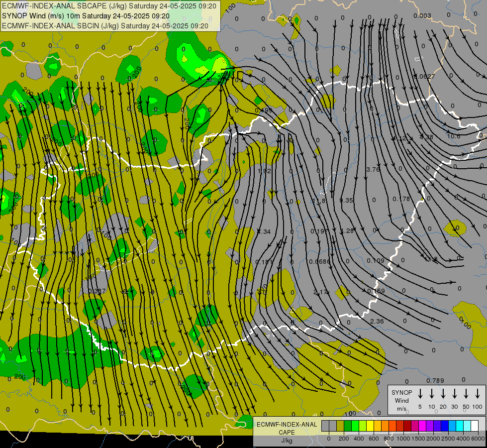Click the 0.499 value on the map

(263, 110)
